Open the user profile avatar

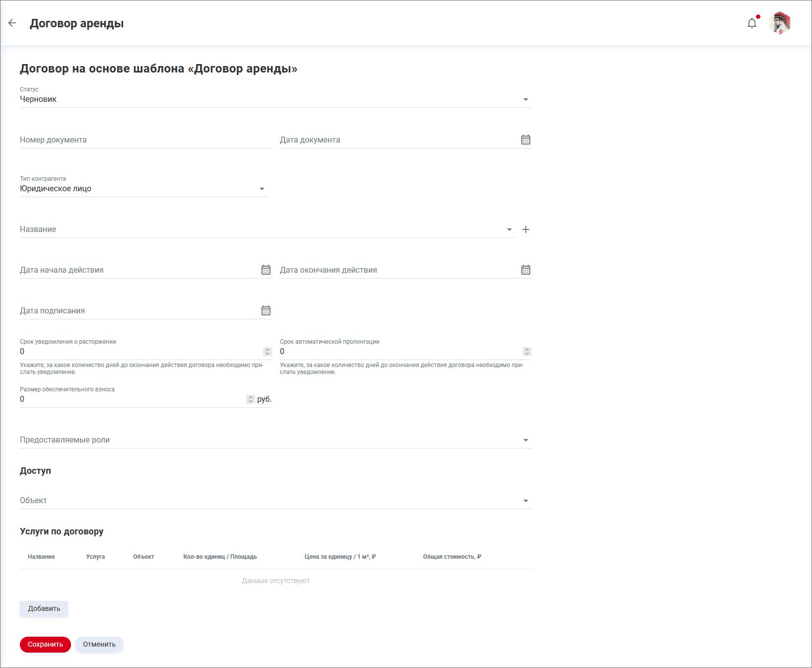click(780, 23)
